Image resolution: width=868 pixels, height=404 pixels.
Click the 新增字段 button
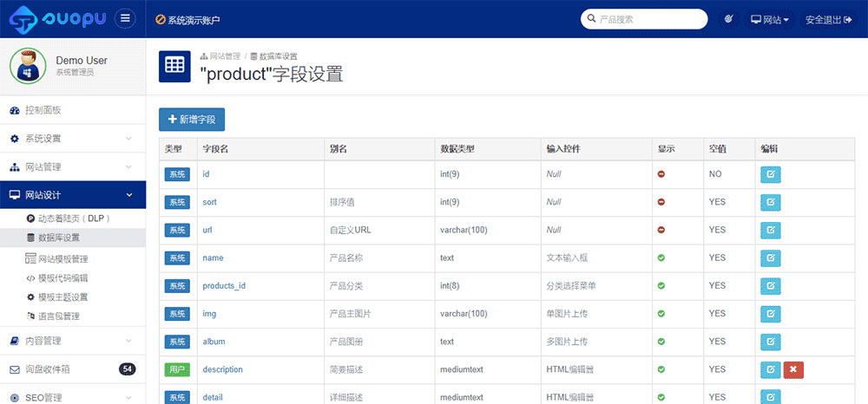192,120
